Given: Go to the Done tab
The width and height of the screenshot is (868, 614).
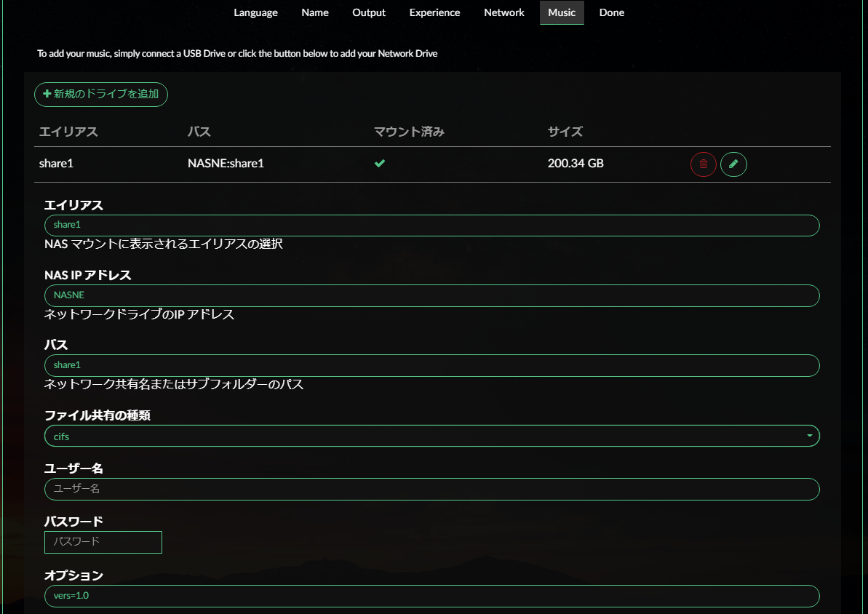Looking at the screenshot, I should tap(612, 12).
